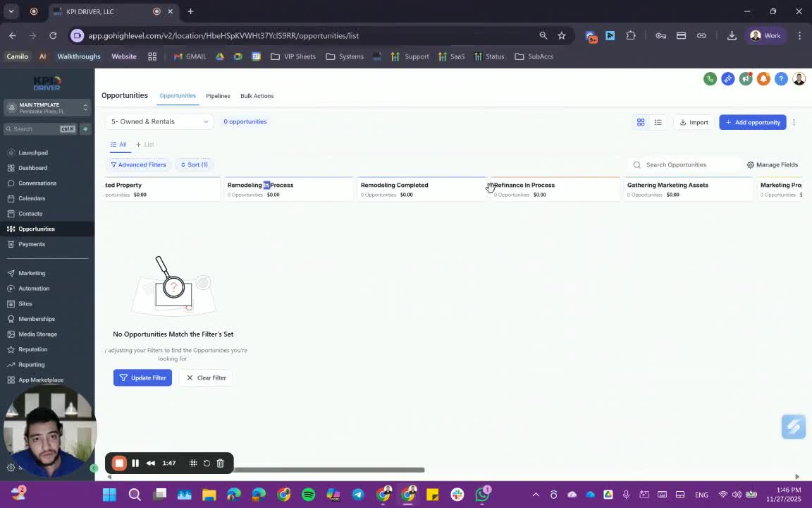Add a new List view
This screenshot has height=508, width=812.
click(145, 145)
